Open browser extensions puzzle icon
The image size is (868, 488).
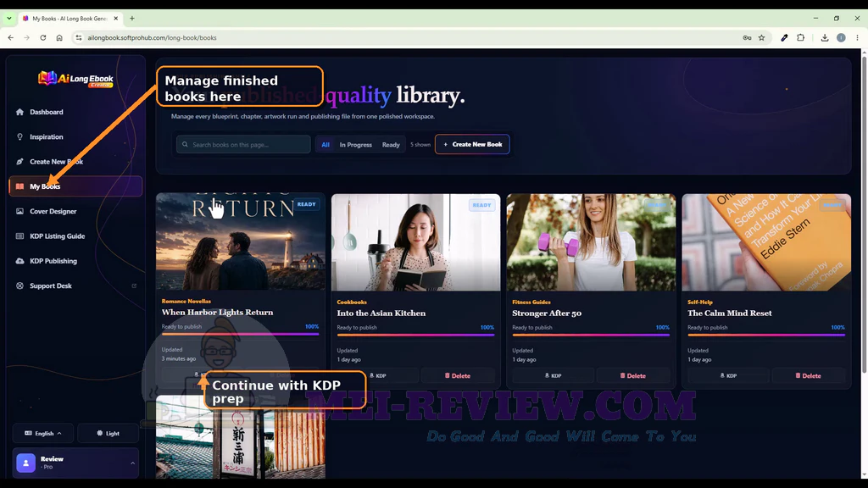800,37
